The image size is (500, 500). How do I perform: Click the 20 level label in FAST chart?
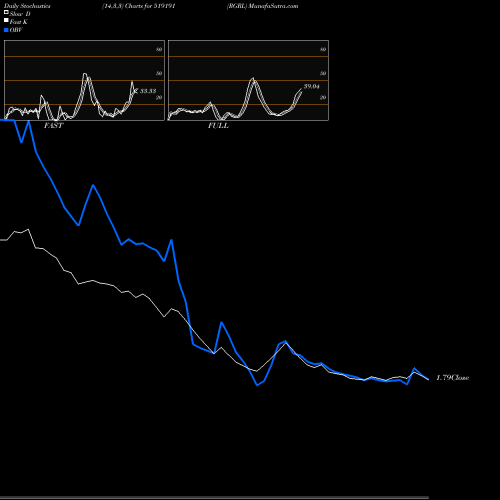[159, 97]
